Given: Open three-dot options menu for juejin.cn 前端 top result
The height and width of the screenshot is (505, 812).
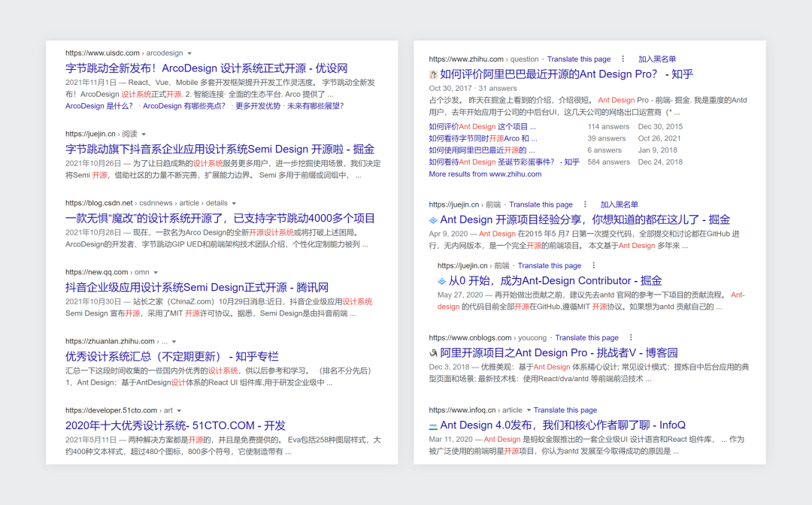Looking at the screenshot, I should tap(585, 204).
